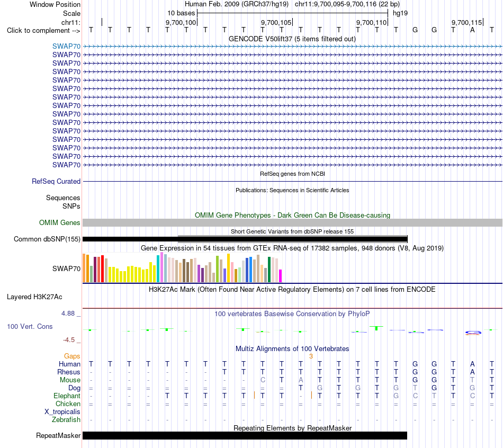
Task: Click the gray OMIM Genes bar
Action: (x=293, y=223)
